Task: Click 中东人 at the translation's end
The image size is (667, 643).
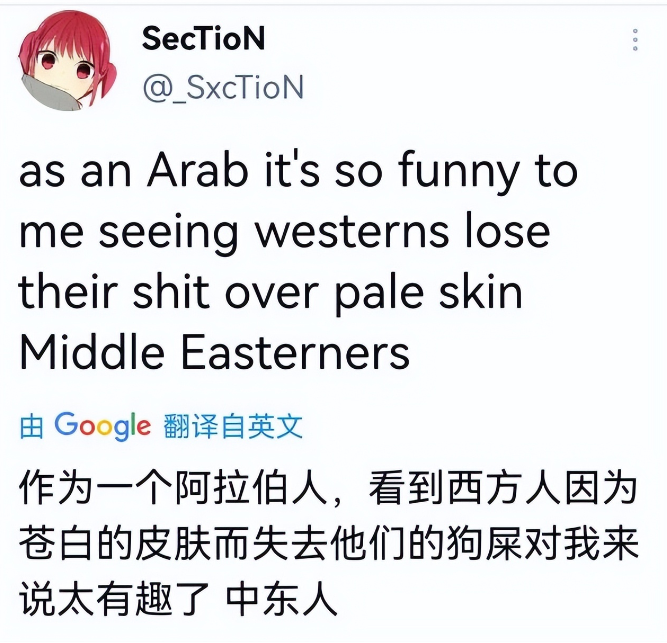Action: tap(282, 599)
